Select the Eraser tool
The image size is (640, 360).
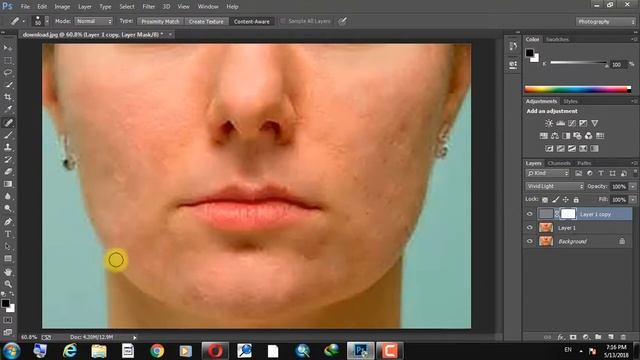[8, 171]
